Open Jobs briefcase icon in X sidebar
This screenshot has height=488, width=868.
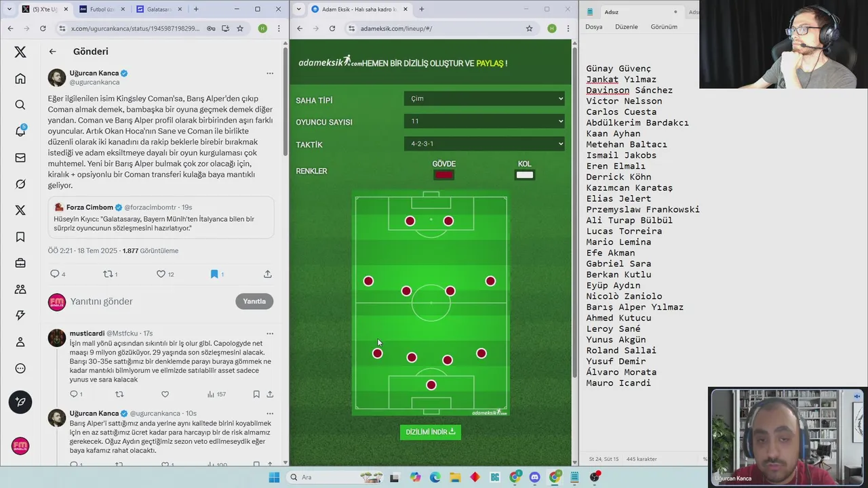point(20,263)
